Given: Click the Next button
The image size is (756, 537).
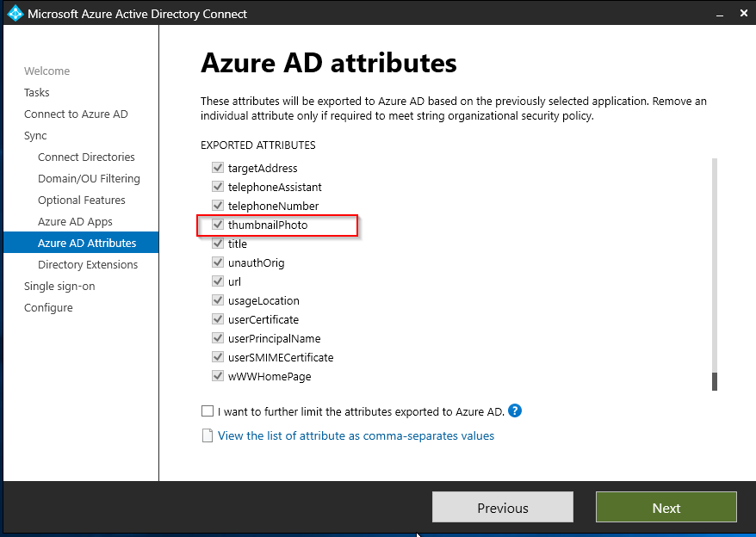Looking at the screenshot, I should click(666, 507).
